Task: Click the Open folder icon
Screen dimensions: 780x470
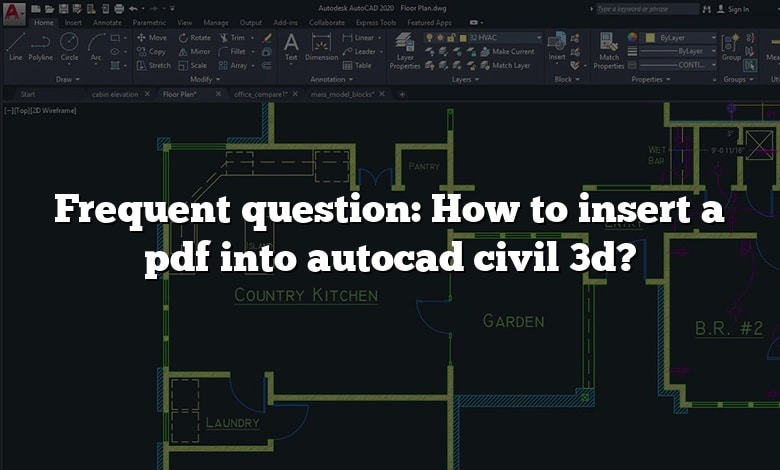Action: 49,8
